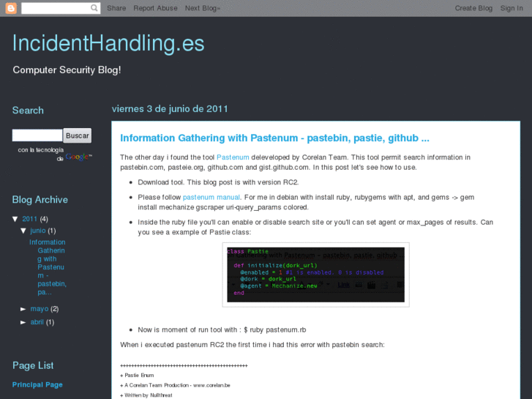Viewport: 532px width, 399px height.
Task: Select Report Abuse in navbar
Action: [155, 8]
